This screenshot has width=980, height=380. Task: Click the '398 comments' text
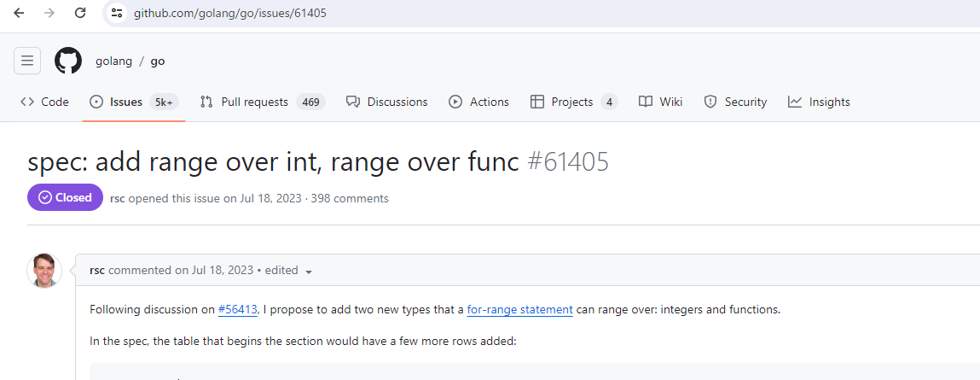350,198
